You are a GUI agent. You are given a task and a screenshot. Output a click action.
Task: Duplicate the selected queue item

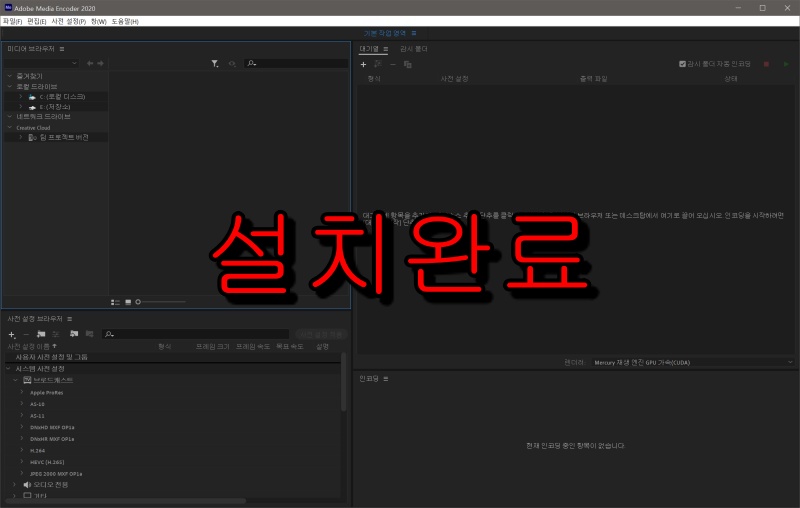(x=408, y=64)
